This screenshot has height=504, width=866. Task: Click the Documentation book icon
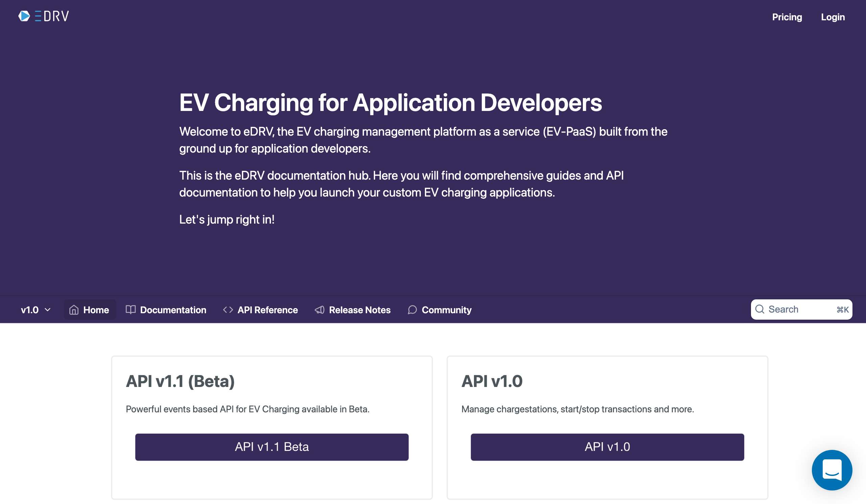pyautogui.click(x=131, y=310)
